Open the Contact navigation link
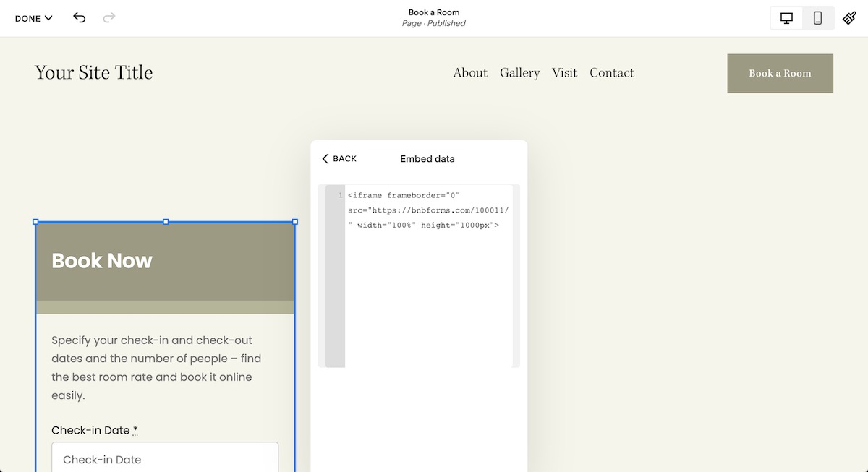This screenshot has width=868, height=472. point(612,73)
